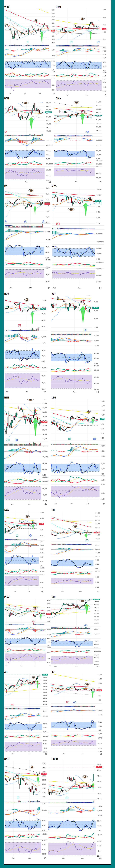Open the earnings E marker on SATS chart
The width and height of the screenshot is (115, 868).
coord(18,797)
